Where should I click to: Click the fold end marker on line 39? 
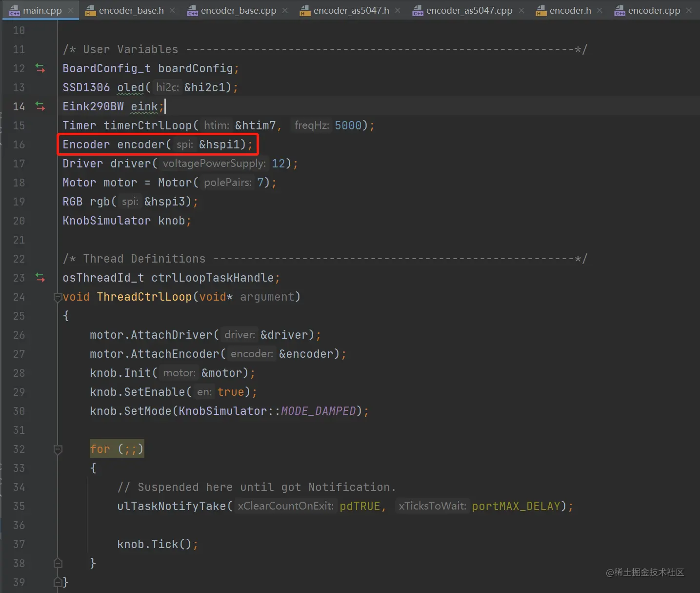click(x=58, y=582)
